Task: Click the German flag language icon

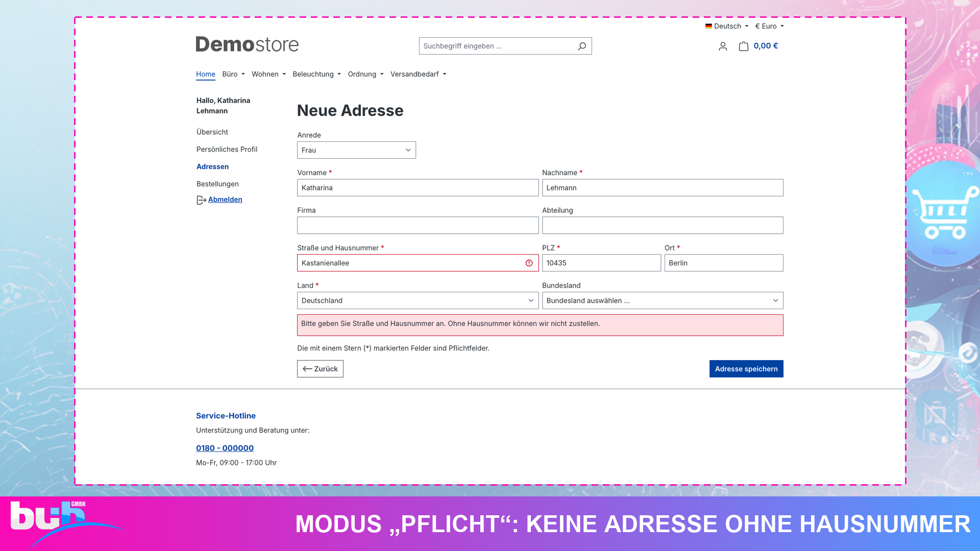Action: point(708,26)
